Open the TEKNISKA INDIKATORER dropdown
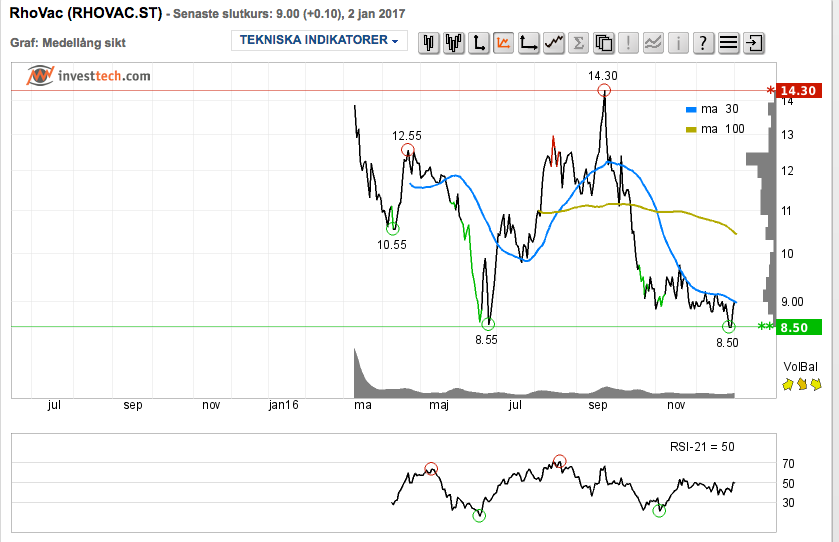Screen dimensions: 839x542 pos(319,41)
